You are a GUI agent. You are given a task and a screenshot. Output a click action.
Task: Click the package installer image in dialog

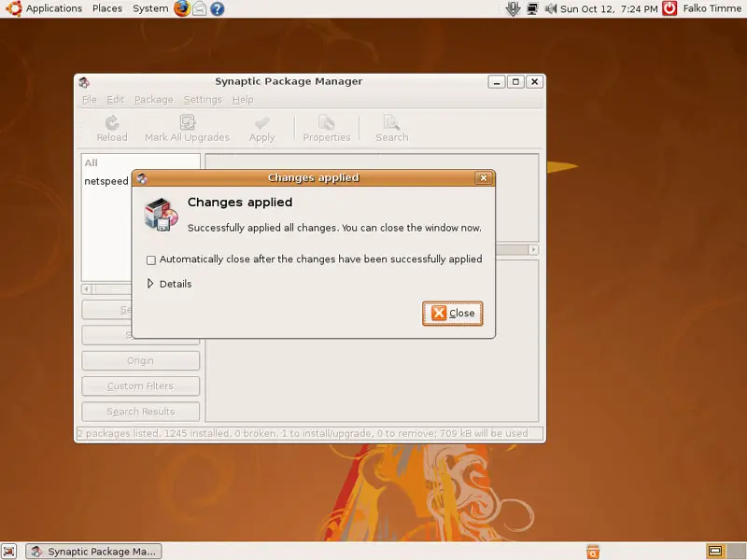[x=162, y=215]
